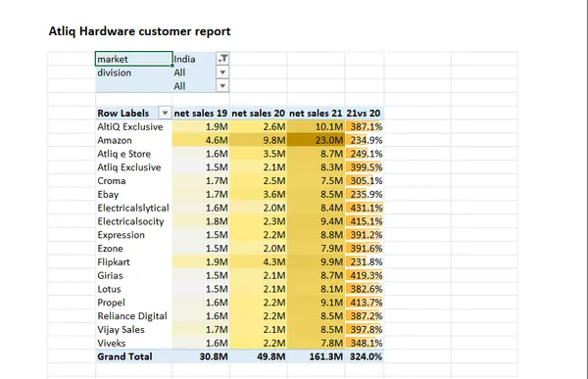Select the net sales 20 column header
The width and height of the screenshot is (588, 379).
pyautogui.click(x=259, y=113)
